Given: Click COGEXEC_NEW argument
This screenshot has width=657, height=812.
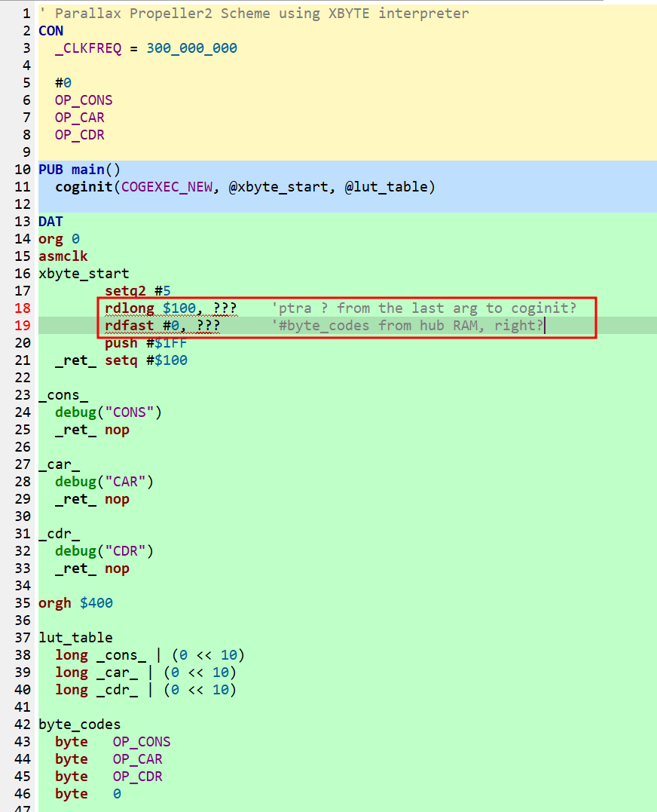Looking at the screenshot, I should [167, 187].
